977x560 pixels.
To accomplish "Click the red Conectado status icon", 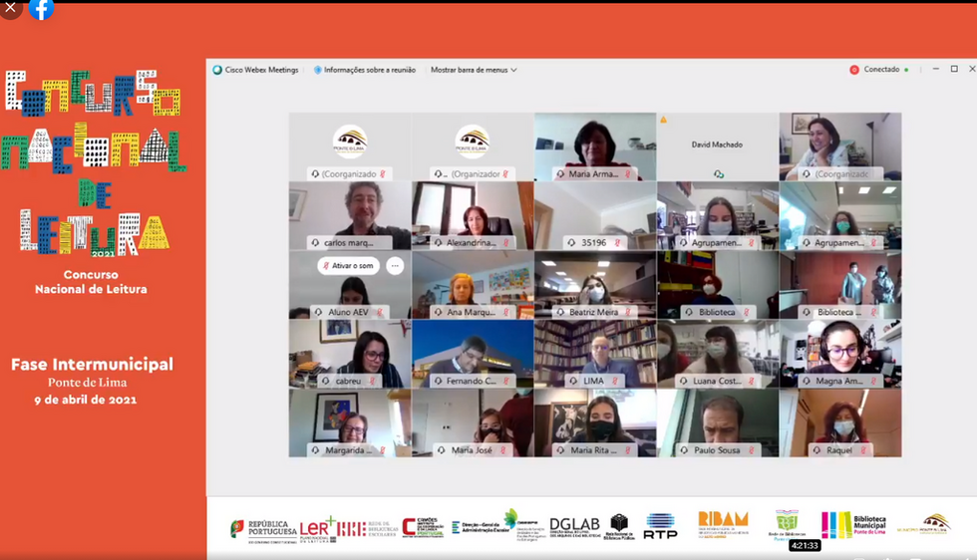I will [x=854, y=70].
